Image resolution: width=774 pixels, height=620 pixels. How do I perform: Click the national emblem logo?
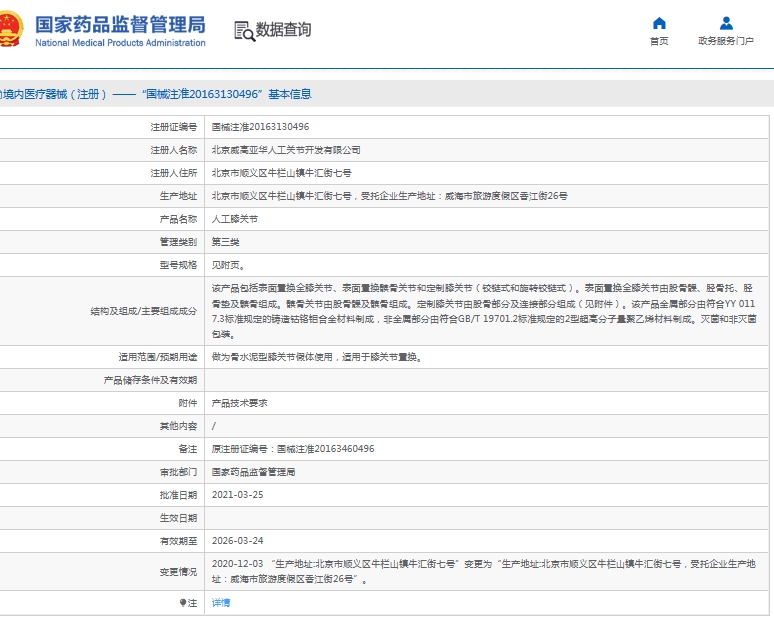click(x=11, y=29)
